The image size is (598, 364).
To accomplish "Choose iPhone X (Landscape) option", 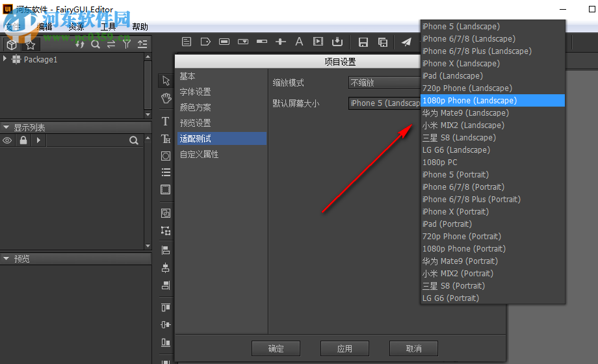I will click(492, 63).
